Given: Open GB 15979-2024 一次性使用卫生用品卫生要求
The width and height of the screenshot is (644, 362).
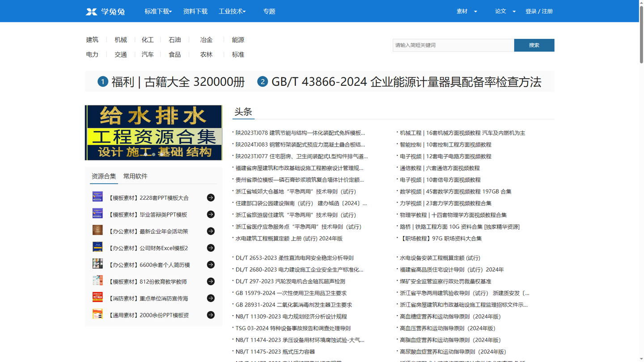Looking at the screenshot, I should 291,293.
